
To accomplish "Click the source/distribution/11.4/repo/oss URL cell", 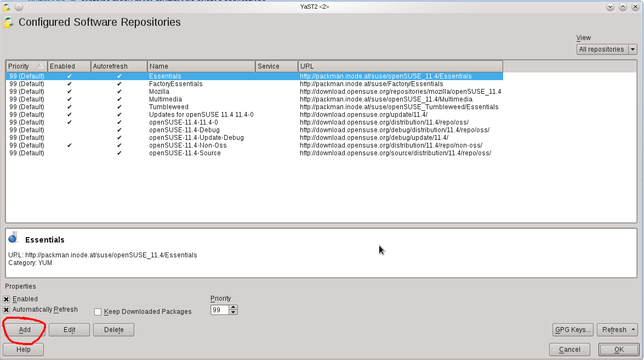I will click(396, 153).
